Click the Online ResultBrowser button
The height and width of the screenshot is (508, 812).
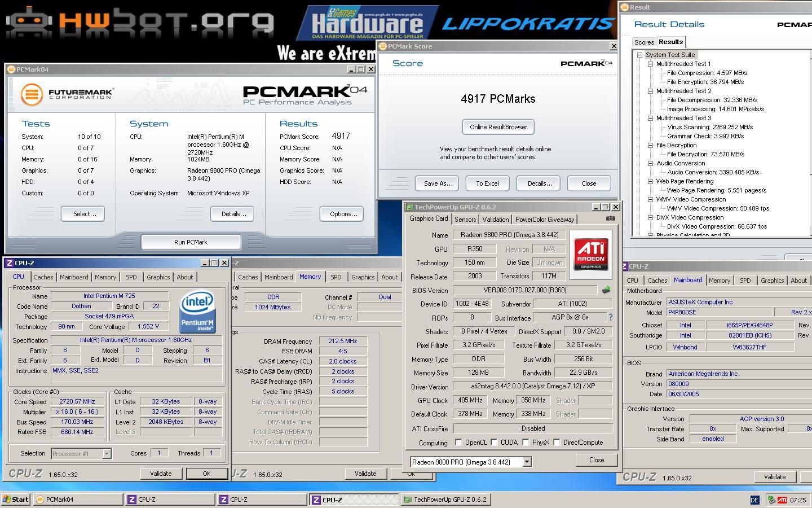tap(498, 127)
